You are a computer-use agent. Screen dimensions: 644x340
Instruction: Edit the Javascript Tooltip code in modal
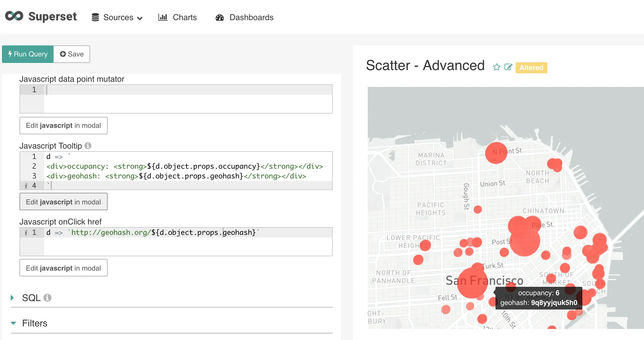pyautogui.click(x=64, y=202)
